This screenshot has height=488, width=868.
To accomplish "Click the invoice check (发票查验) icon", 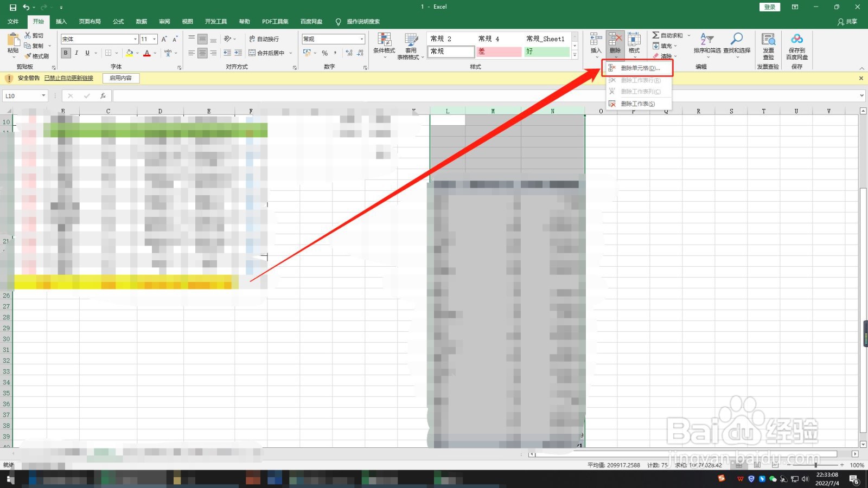I will coord(768,39).
